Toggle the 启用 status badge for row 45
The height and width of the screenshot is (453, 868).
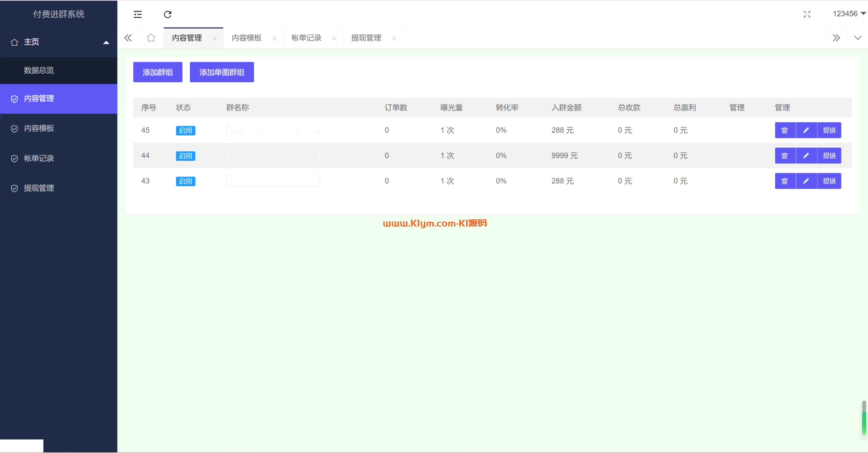coord(186,130)
